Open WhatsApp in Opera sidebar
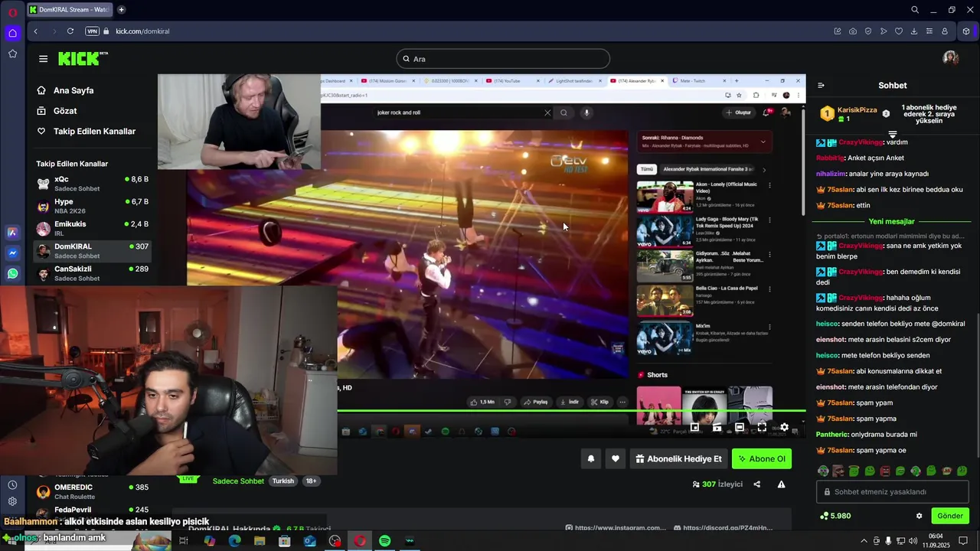The height and width of the screenshot is (551, 980). click(x=12, y=274)
